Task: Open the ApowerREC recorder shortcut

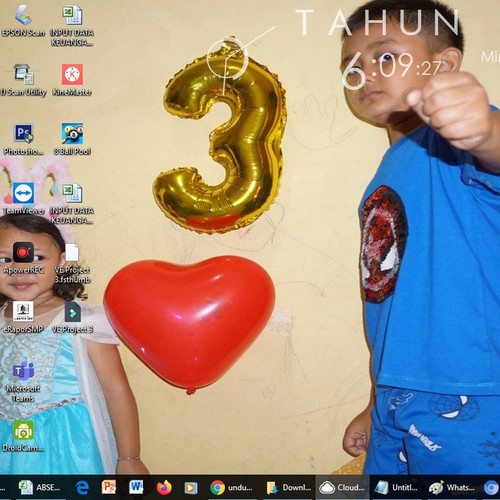Action: tap(23, 258)
